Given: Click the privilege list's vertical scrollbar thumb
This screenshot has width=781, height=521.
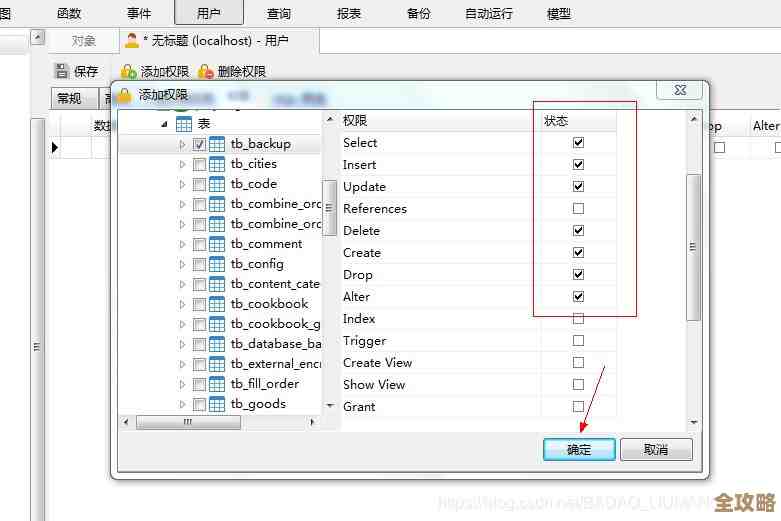Looking at the screenshot, I should [x=693, y=247].
